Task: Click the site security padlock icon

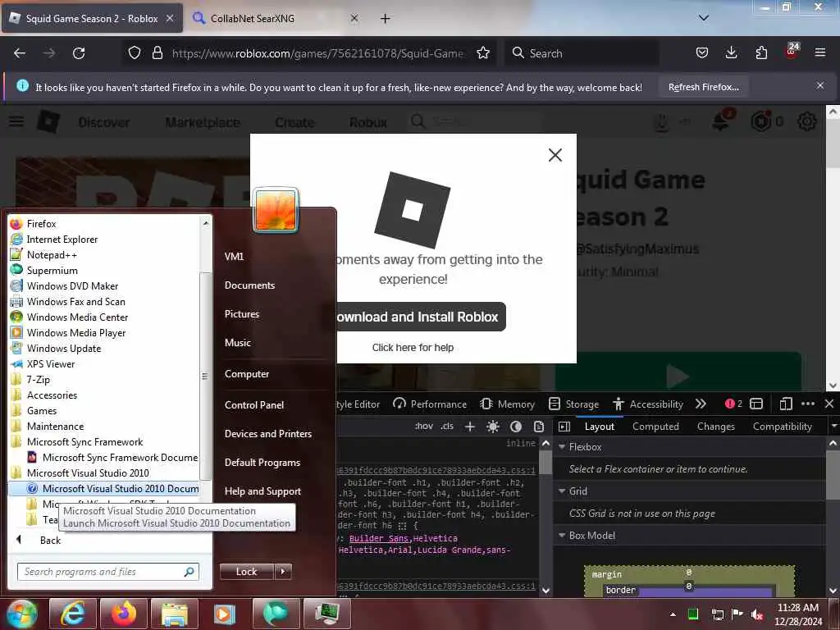Action: pyautogui.click(x=157, y=53)
